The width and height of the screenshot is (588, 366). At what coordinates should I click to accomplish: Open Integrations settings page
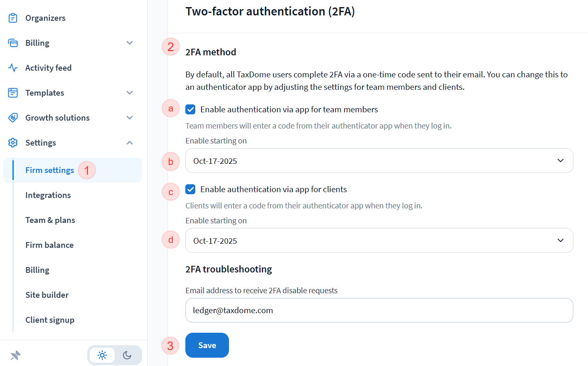(x=48, y=195)
